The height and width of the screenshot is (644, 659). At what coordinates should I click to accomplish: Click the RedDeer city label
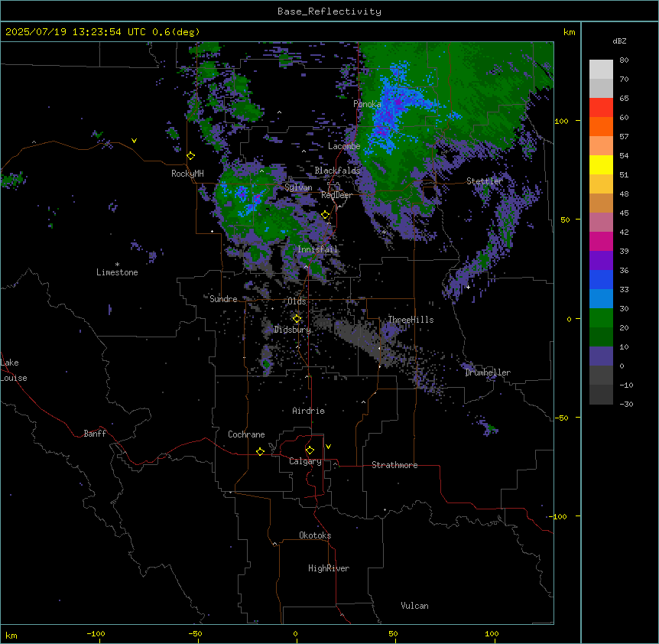point(336,195)
